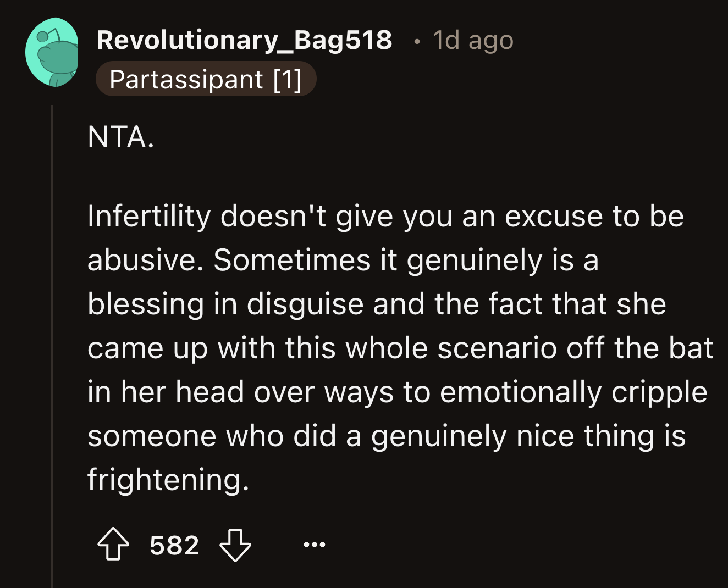Click the words "emotionally cripple" in the comment
Screen dimensions: 728x588
coord(573,392)
